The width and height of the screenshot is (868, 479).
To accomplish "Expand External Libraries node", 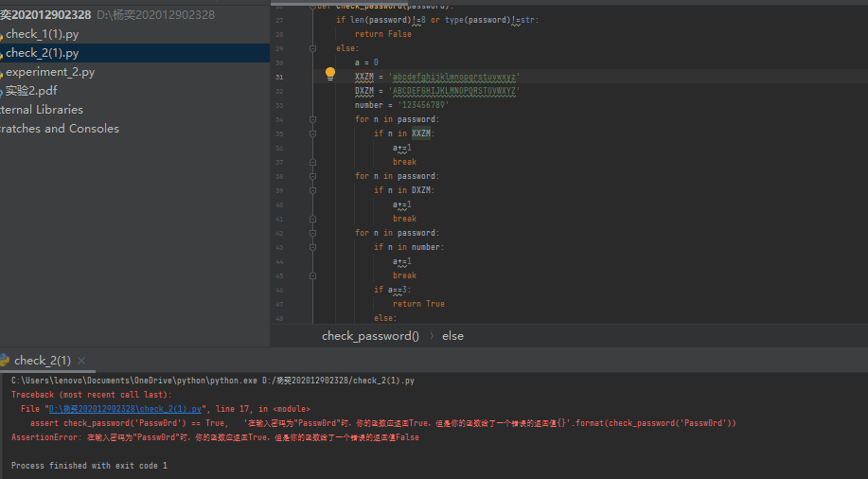I will coord(42,110).
